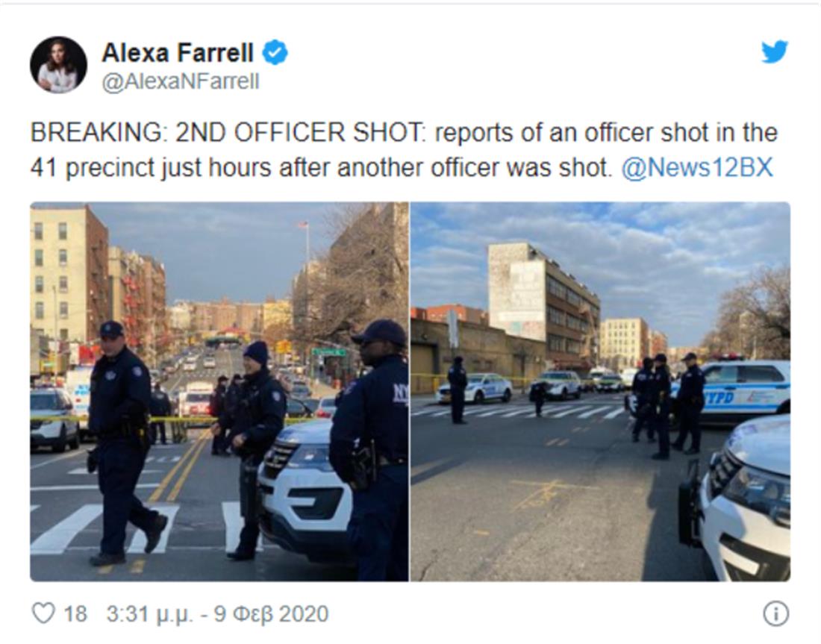Open the @AlexaNFarrell handle link
The image size is (821, 644).
(180, 81)
